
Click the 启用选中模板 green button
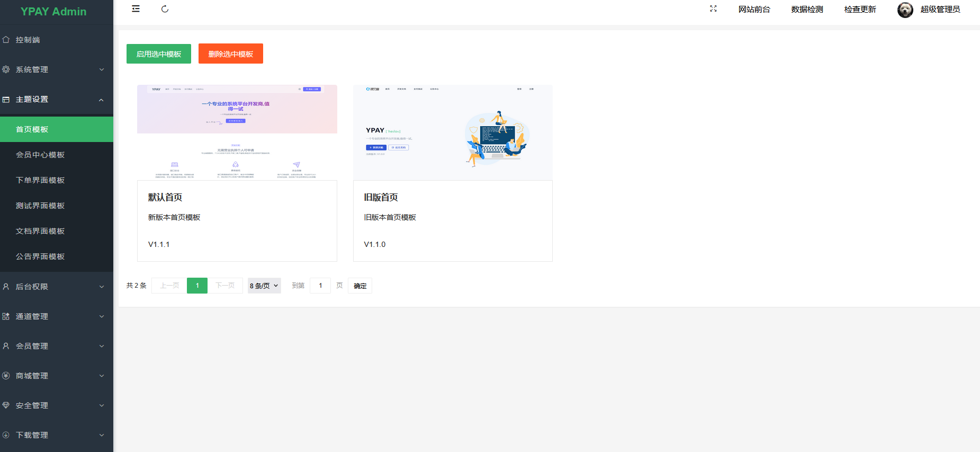159,54
